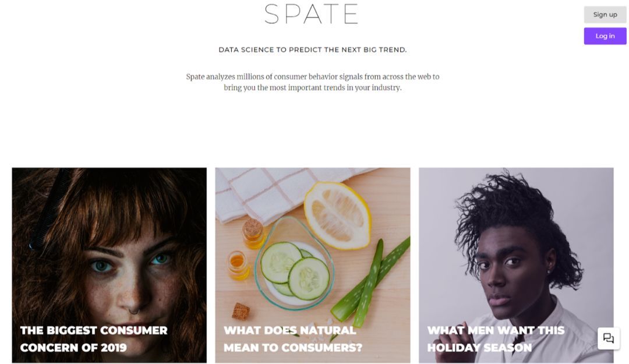Click the SPATE logo at top
This screenshot has width=629, height=364.
point(311,15)
